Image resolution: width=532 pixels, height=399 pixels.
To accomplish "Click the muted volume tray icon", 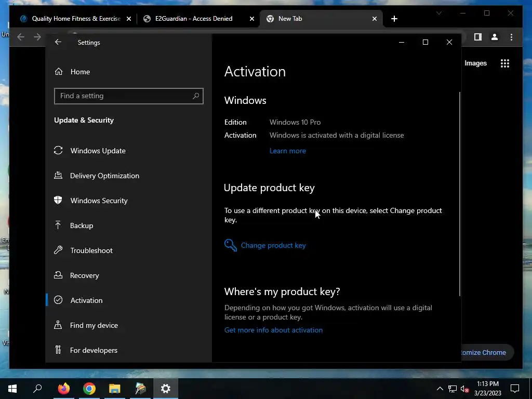I will click(x=464, y=389).
